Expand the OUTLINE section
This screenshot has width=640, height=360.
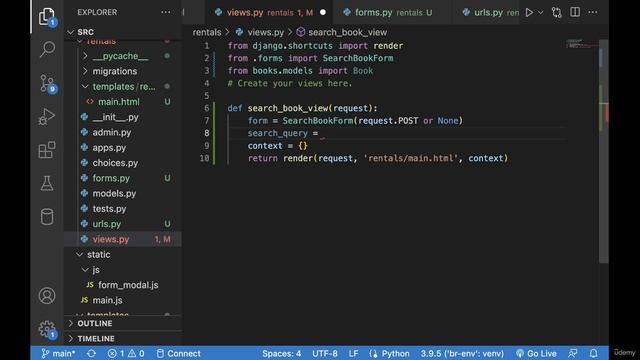pyautogui.click(x=122, y=323)
